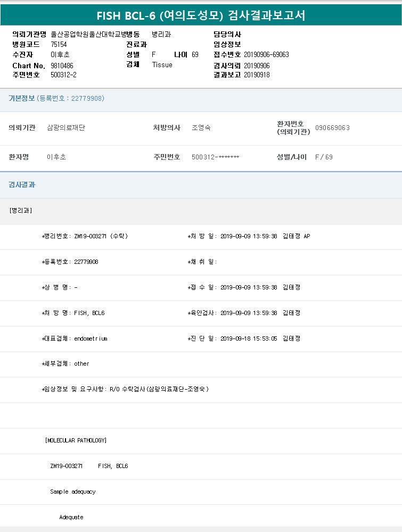Click the Sample adequacy label
Viewport: 402px width, 532px height.
(x=73, y=491)
